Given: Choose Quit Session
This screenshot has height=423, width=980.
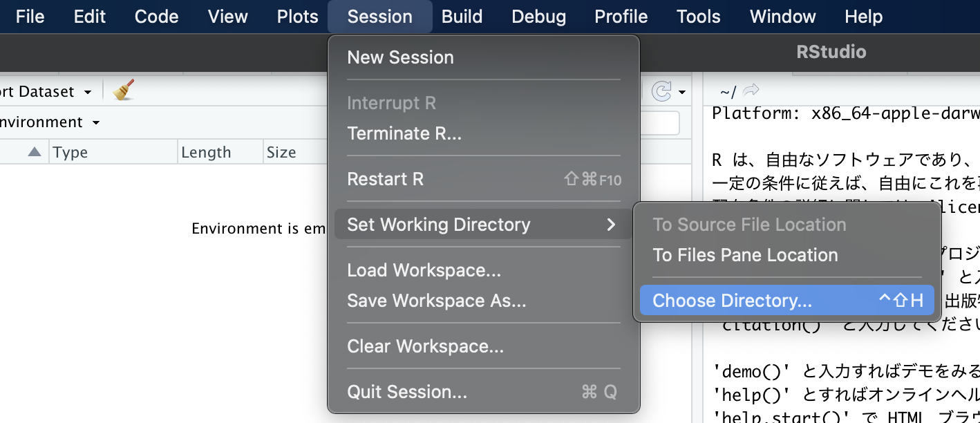Looking at the screenshot, I should (406, 392).
